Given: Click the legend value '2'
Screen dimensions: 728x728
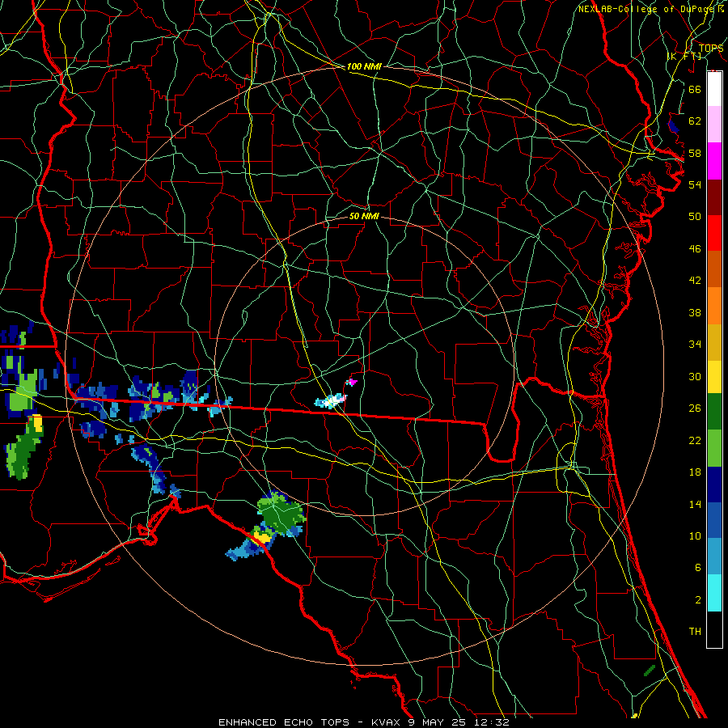Looking at the screenshot, I should coord(697,599).
